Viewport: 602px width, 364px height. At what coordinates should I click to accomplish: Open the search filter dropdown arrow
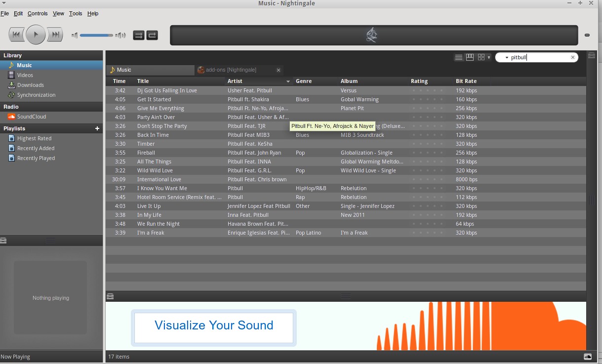click(x=507, y=58)
